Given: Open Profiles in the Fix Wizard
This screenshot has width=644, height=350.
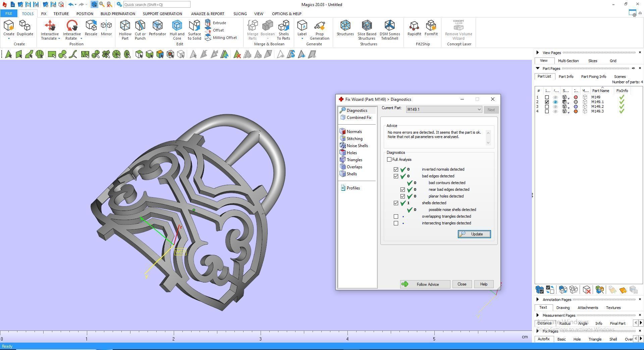Looking at the screenshot, I should point(350,188).
